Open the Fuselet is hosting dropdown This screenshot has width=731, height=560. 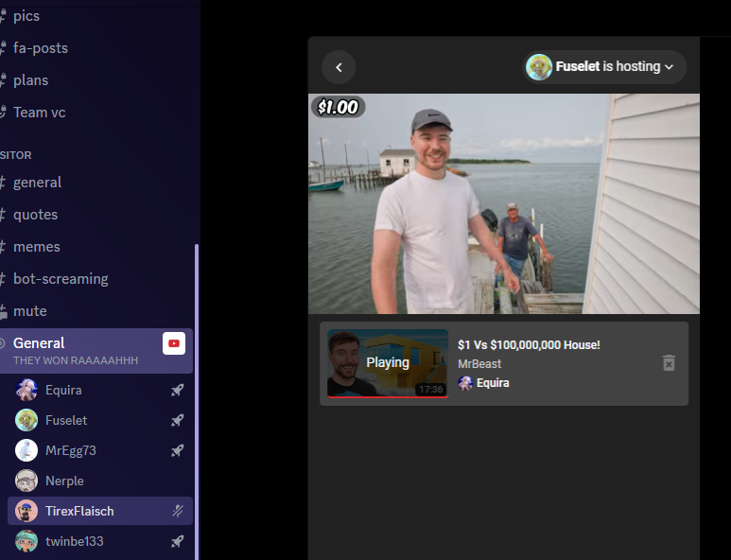pyautogui.click(x=604, y=67)
